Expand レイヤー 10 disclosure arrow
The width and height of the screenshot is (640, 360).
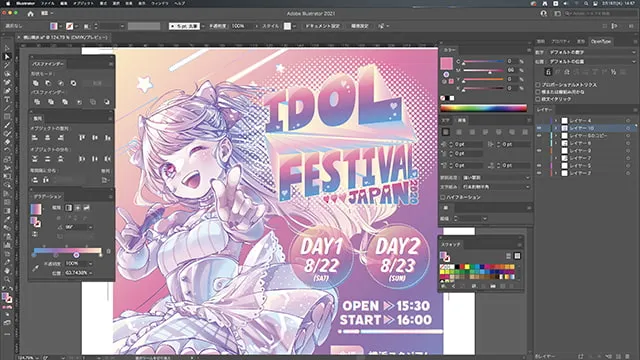(x=556, y=128)
